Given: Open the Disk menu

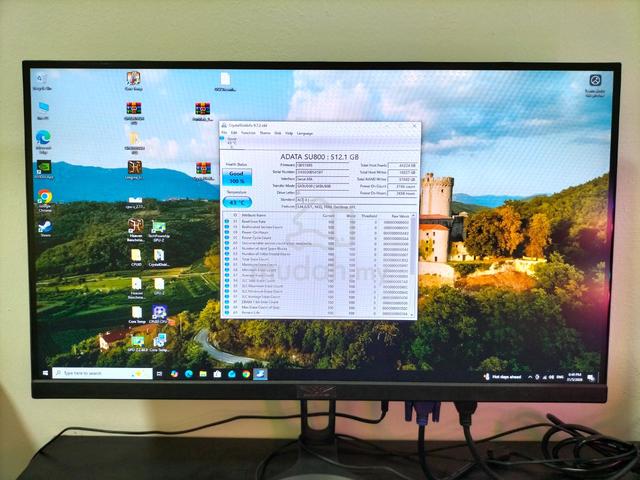Looking at the screenshot, I should click(278, 133).
